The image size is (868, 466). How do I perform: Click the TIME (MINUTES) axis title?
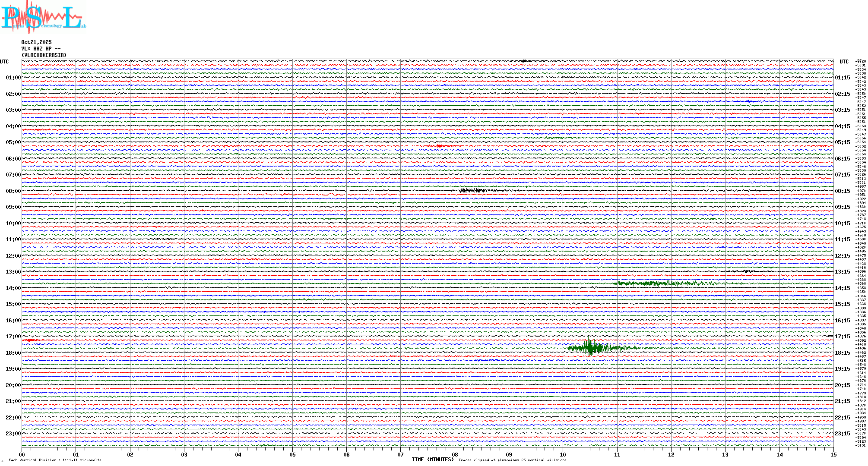point(432,460)
